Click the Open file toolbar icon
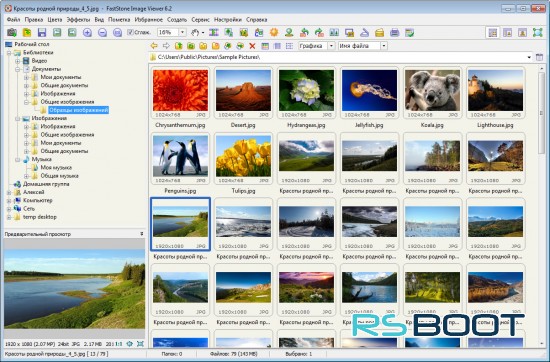 (27, 33)
